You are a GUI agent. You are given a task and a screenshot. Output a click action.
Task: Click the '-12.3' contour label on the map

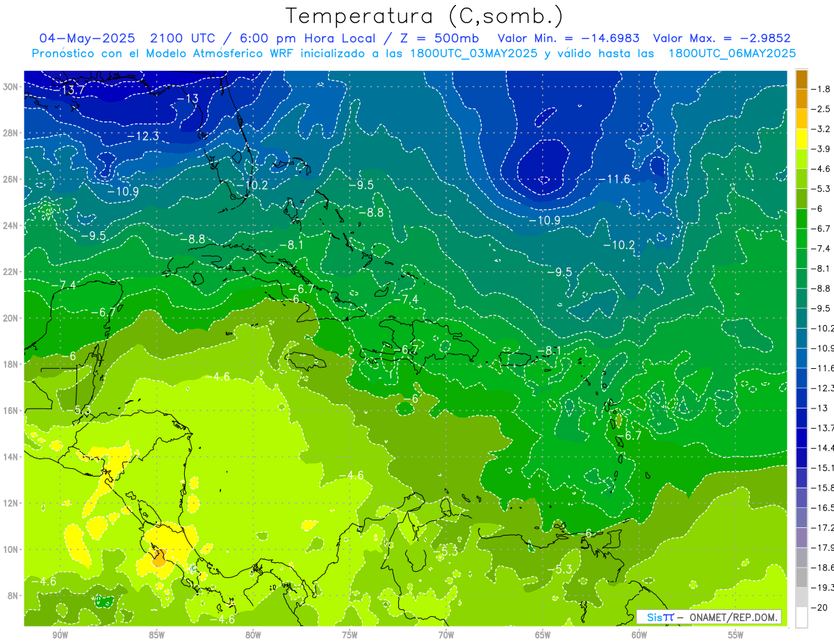pyautogui.click(x=144, y=136)
